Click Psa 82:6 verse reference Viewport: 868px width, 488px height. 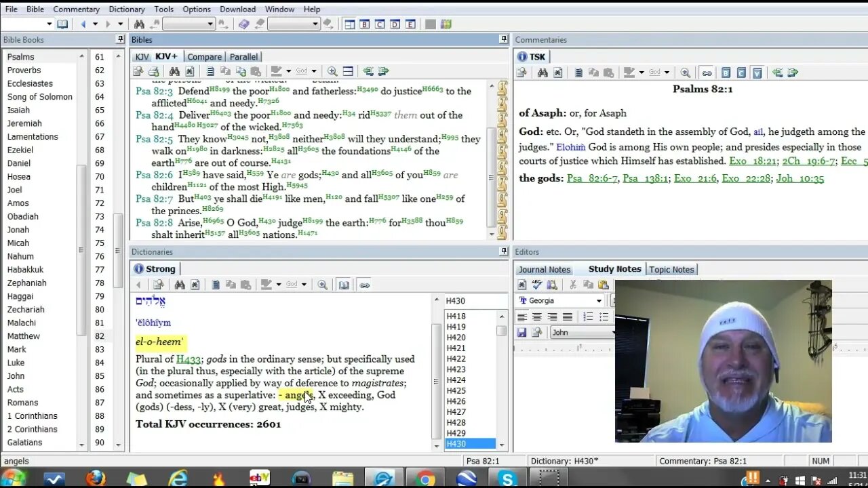click(155, 175)
